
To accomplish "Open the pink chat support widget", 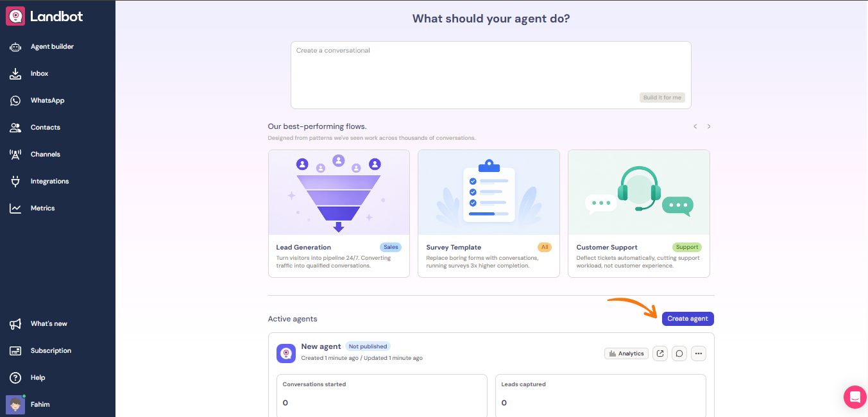I will pyautogui.click(x=855, y=397).
